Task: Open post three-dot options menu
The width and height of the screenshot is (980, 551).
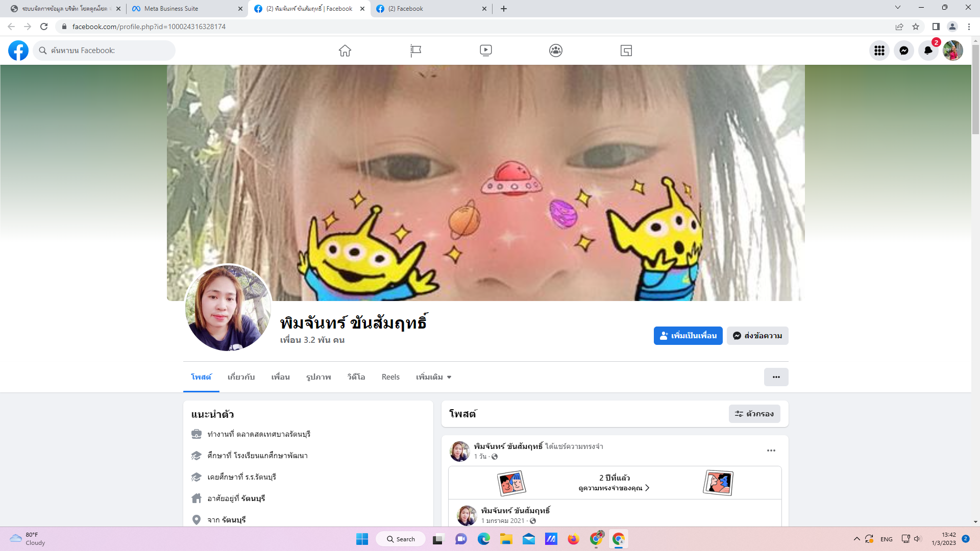Action: [771, 450]
